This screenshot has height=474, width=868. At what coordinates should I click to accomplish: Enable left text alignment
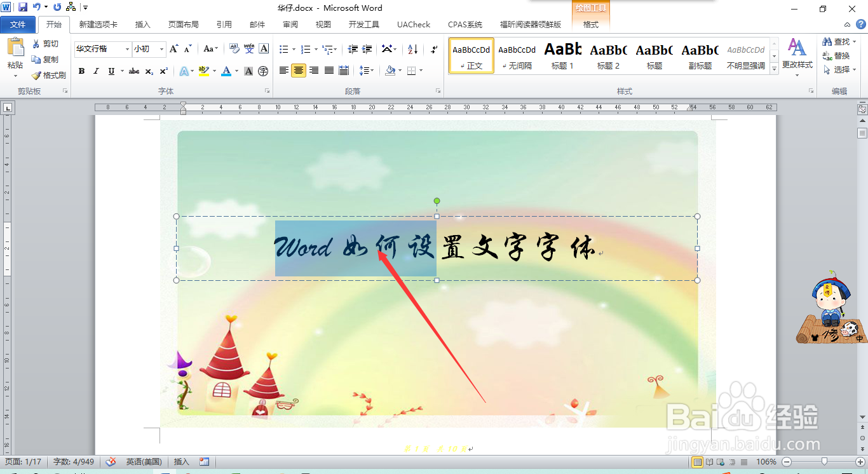pyautogui.click(x=283, y=71)
